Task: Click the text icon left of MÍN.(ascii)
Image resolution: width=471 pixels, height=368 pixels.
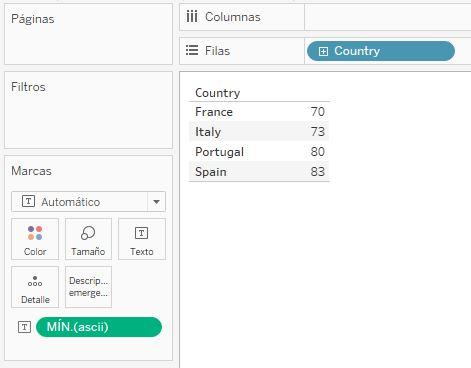Action: (24, 327)
